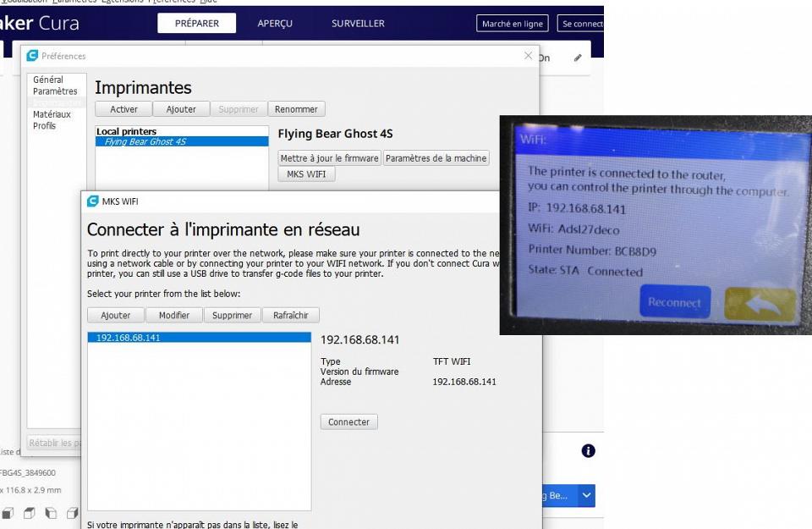Click the WiFi: Adsl27deco text on printer
Screen dimensions: 812x529
(573, 229)
